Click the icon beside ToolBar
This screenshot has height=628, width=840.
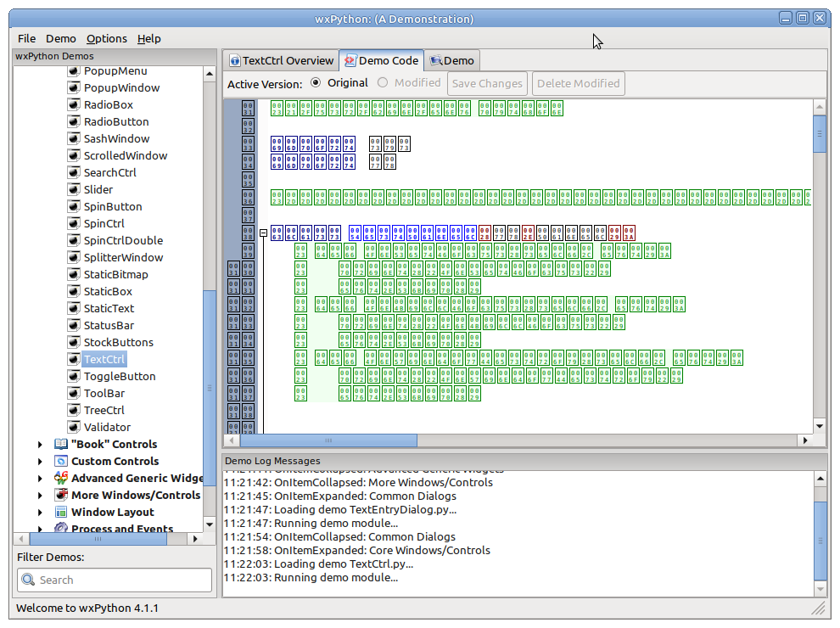click(x=74, y=393)
